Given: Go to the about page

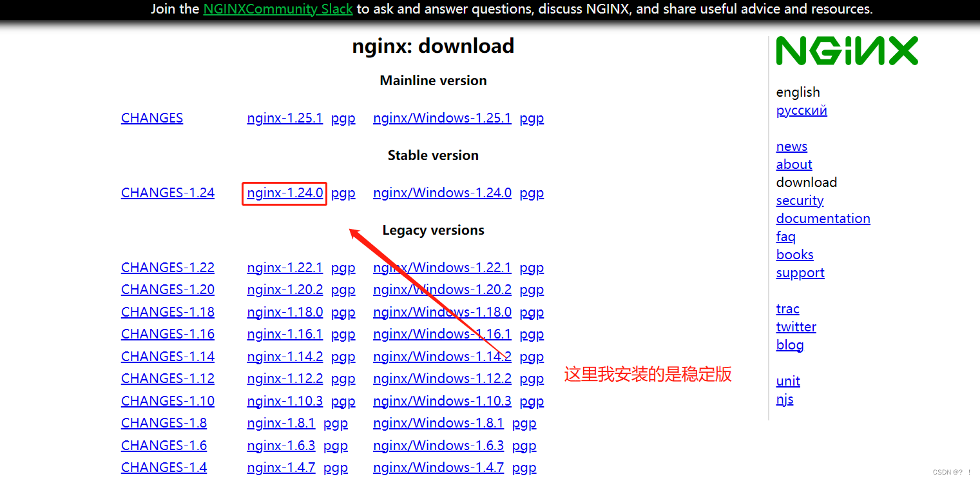Looking at the screenshot, I should (794, 164).
